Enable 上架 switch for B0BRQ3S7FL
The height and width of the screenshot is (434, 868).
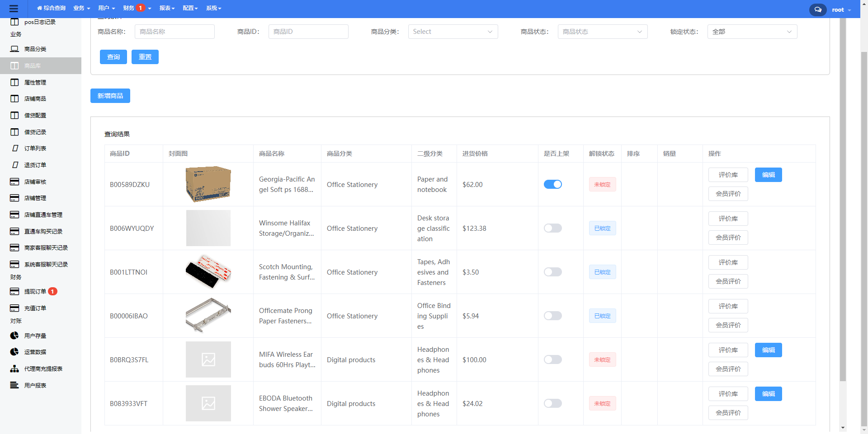(x=552, y=359)
